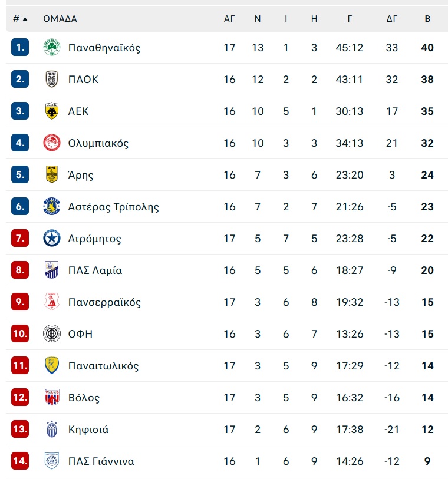448x479 pixels.
Task: Click the Ολυμπιακός red round logo
Action: click(x=52, y=143)
